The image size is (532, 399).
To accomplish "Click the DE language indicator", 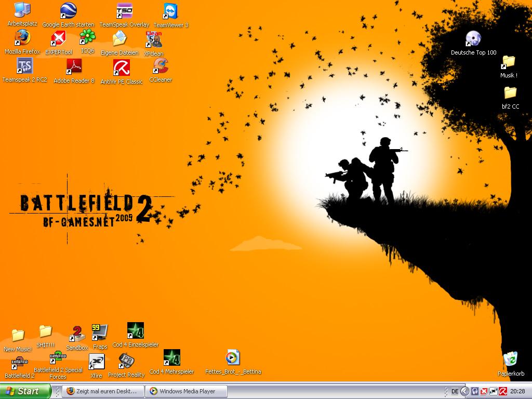I will (455, 392).
